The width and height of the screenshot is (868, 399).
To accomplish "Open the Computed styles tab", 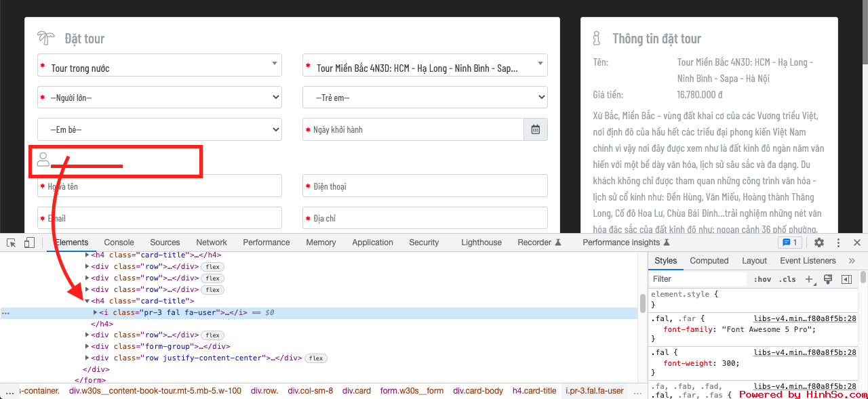I will point(709,261).
